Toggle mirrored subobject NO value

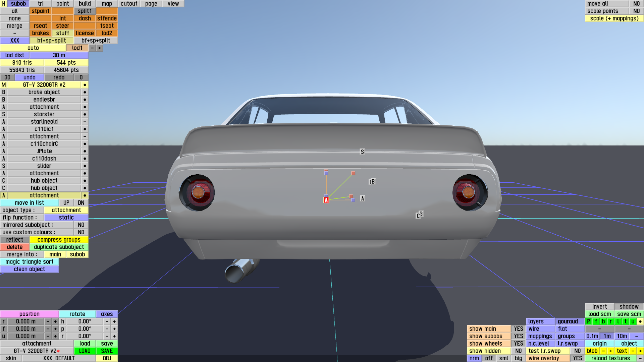[81, 225]
